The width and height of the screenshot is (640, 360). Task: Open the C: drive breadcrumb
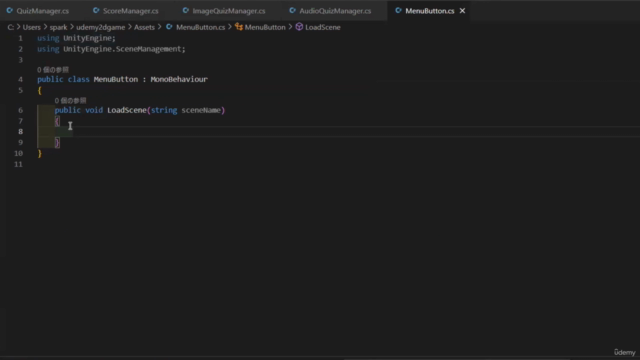pos(11,27)
